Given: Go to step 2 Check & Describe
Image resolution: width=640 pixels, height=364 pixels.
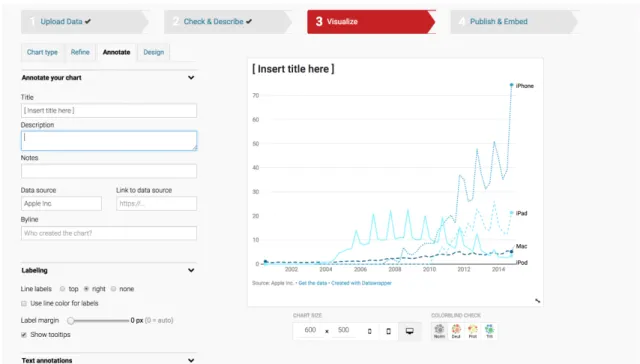Looking at the screenshot, I should [228, 22].
